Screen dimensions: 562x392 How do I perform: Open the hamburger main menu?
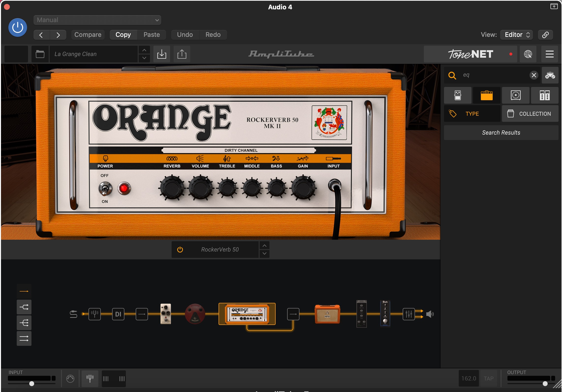(x=550, y=54)
